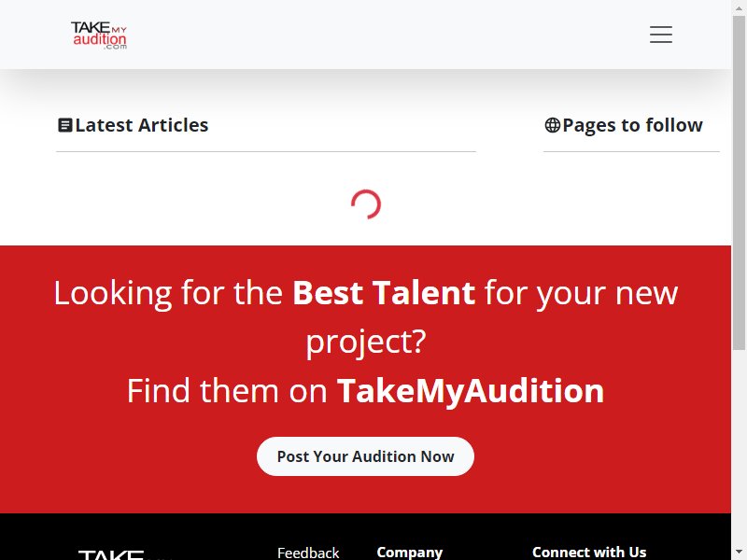747x560 pixels.
Task: Select the Pages to follow heading
Action: (x=632, y=125)
